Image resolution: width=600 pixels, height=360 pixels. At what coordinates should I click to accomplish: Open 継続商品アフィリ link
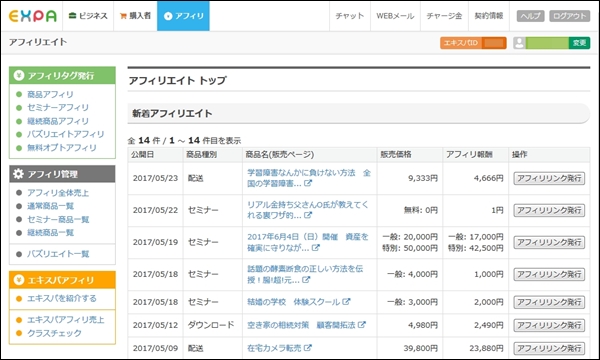[58, 121]
